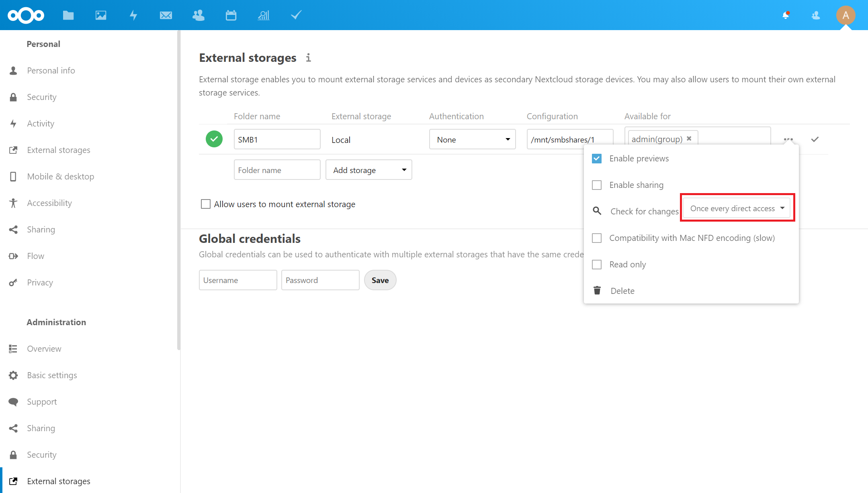Expand the Authentication None dropdown
Screen dimensions: 868x493
[x=473, y=139]
